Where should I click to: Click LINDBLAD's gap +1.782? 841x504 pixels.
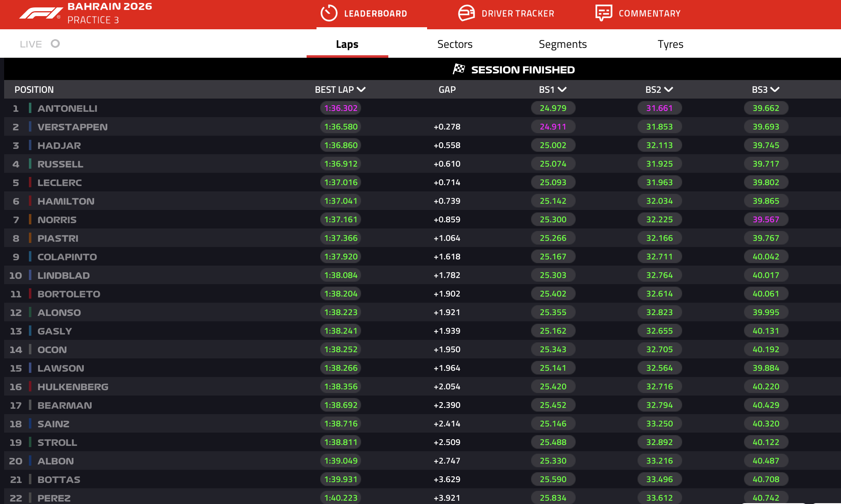[447, 275]
